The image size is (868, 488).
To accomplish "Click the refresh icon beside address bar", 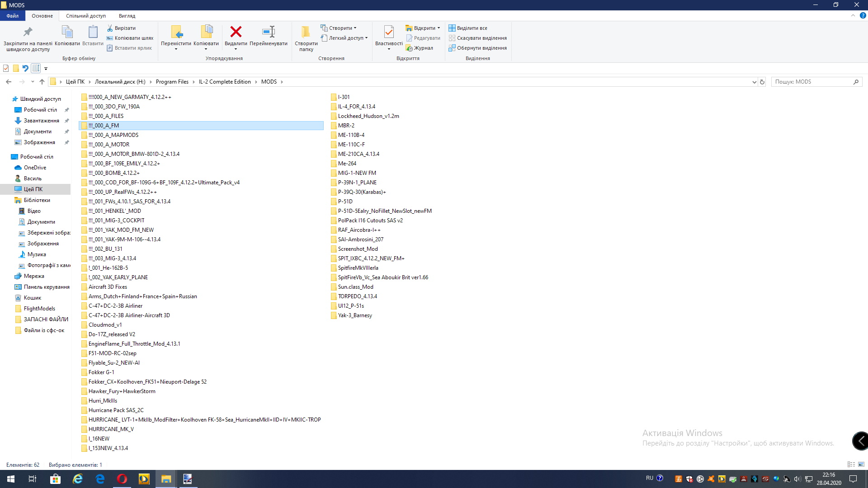I will coord(762,82).
